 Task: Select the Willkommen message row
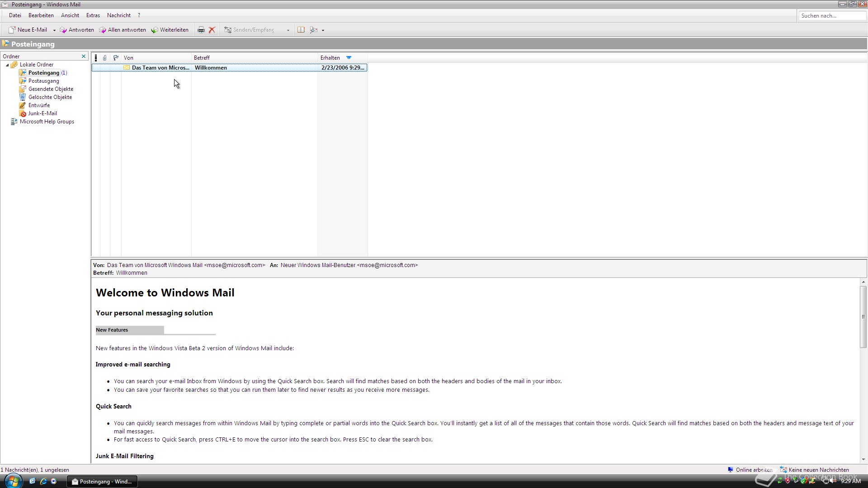click(x=229, y=68)
